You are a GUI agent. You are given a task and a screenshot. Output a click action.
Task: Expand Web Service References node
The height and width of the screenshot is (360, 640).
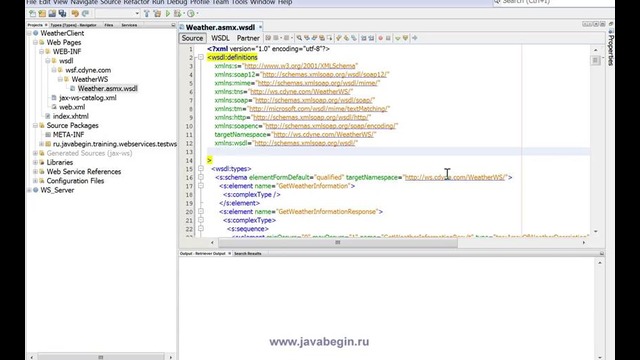(x=35, y=171)
